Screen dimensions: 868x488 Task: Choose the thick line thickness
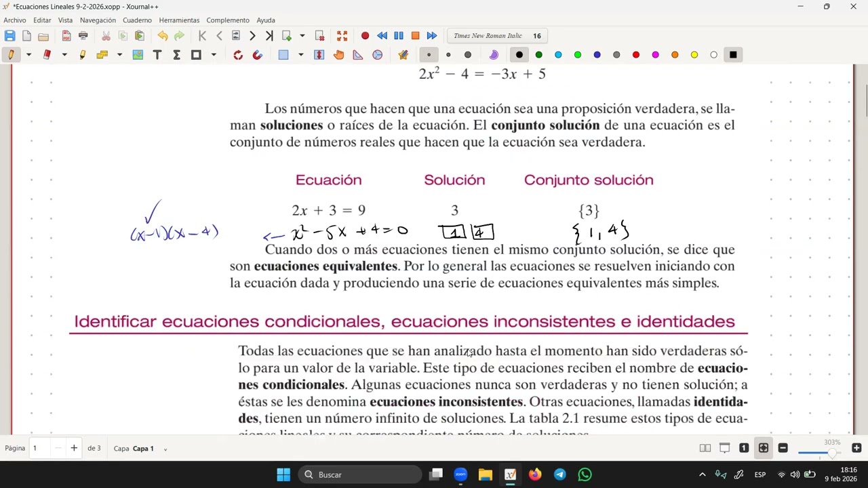pos(468,55)
